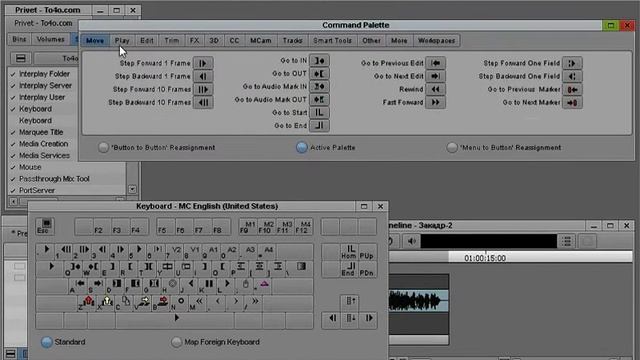Select 'Menu to Button' Reassignment radio

(x=452, y=147)
